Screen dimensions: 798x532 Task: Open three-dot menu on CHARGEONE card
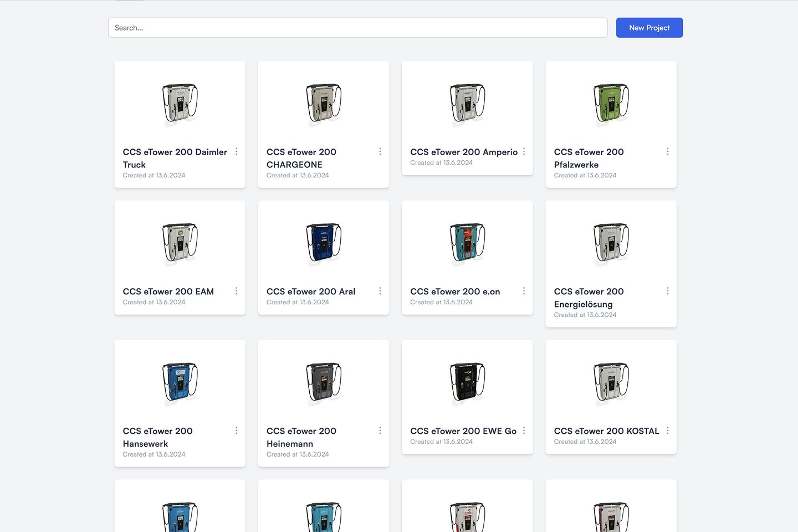pos(380,151)
